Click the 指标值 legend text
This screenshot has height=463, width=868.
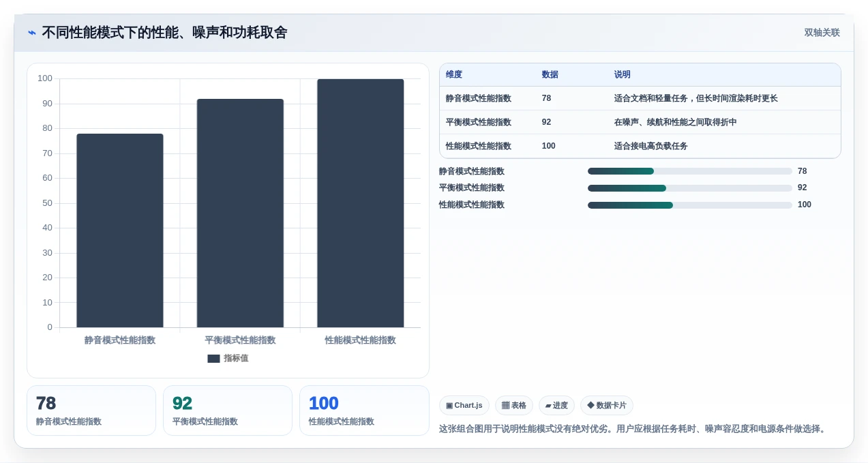pos(236,359)
